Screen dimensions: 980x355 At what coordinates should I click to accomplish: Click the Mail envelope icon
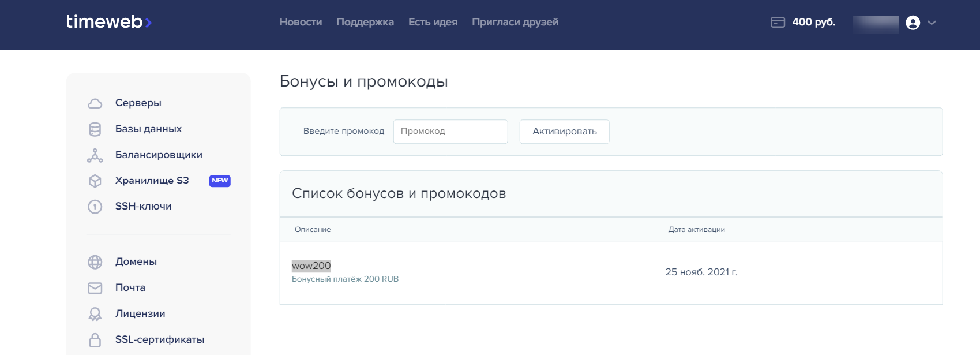95,288
